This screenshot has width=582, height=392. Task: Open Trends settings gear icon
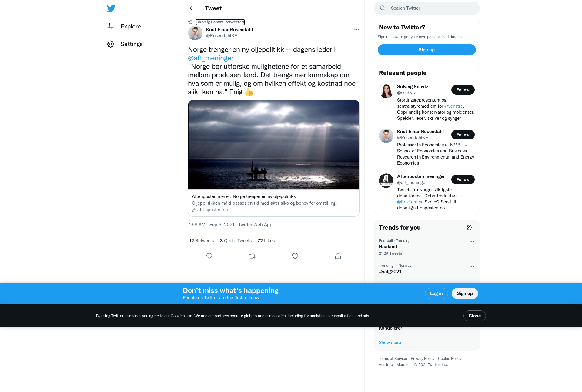[x=469, y=227]
